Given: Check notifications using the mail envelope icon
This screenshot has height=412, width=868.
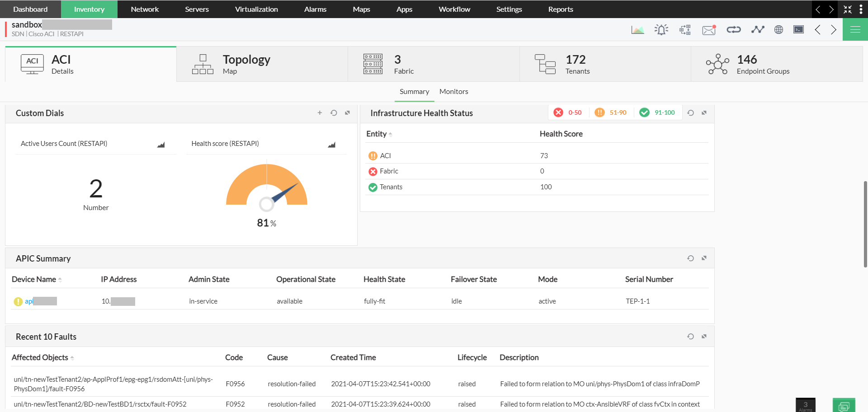Looking at the screenshot, I should click(x=708, y=30).
